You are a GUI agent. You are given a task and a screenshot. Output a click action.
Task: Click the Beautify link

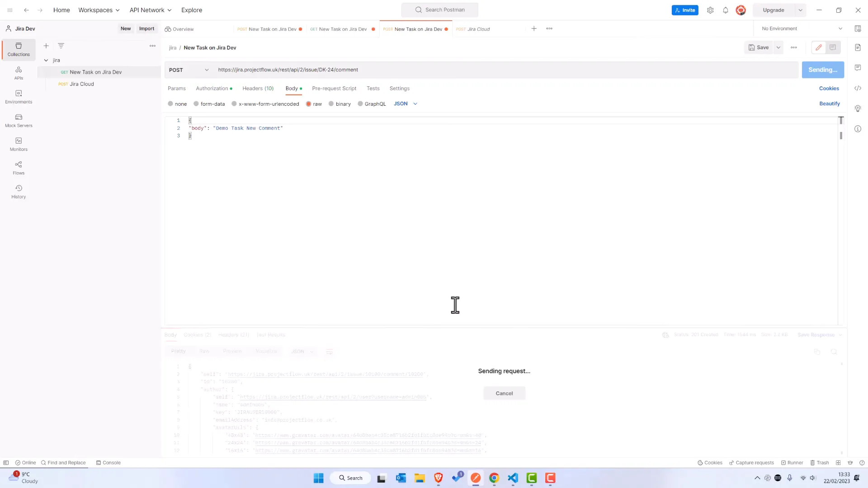click(x=829, y=104)
